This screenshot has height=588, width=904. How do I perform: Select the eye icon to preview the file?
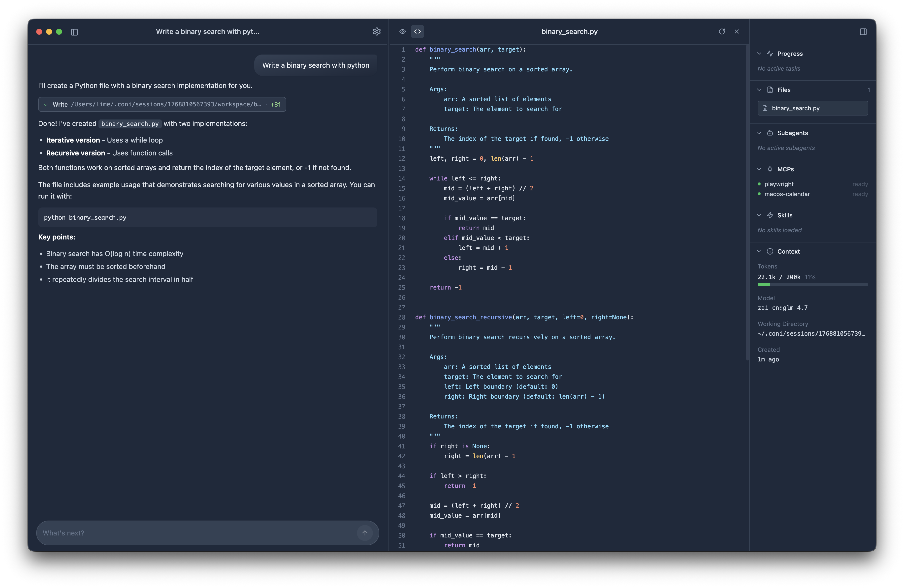click(402, 31)
